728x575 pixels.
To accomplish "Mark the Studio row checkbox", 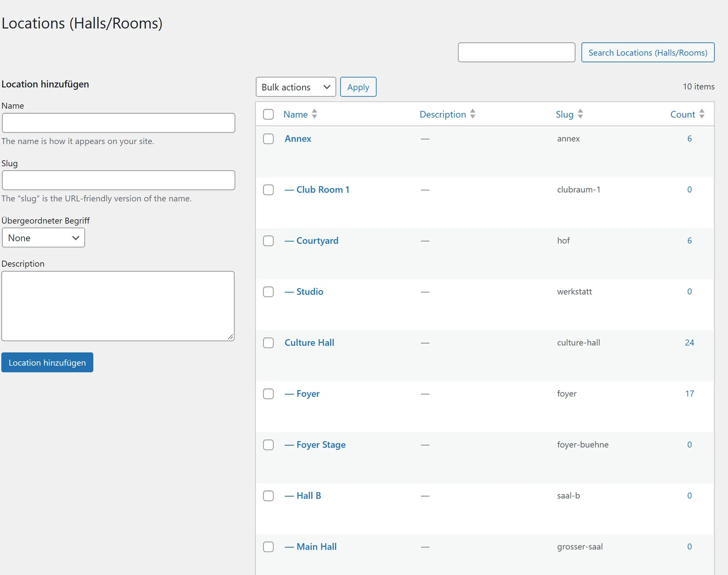I will click(268, 292).
